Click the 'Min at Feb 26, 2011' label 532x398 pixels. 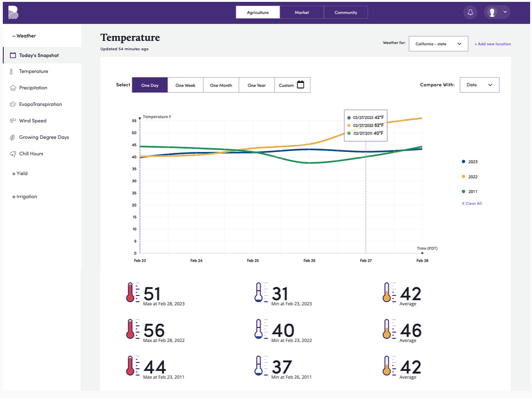291,377
